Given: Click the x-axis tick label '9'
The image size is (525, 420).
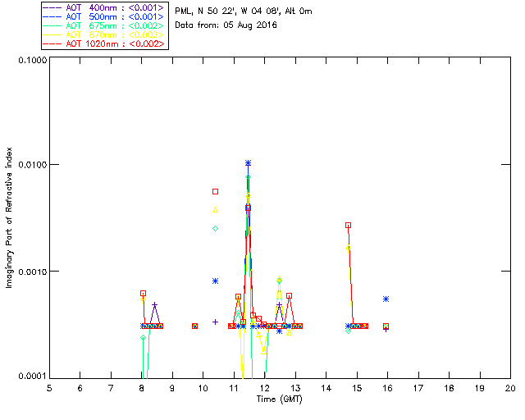Looking at the screenshot, I should 172,388.
